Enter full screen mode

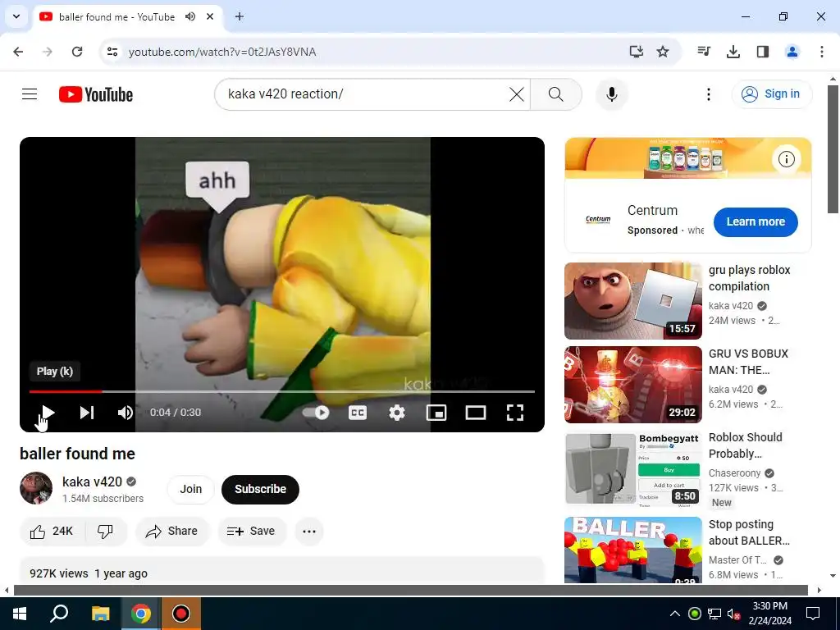coord(515,413)
